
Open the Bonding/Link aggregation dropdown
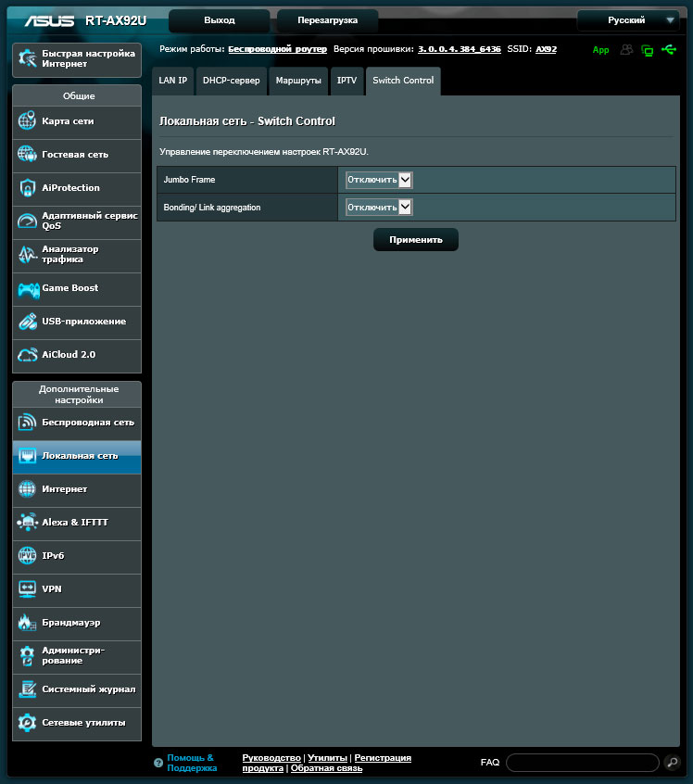tap(379, 207)
